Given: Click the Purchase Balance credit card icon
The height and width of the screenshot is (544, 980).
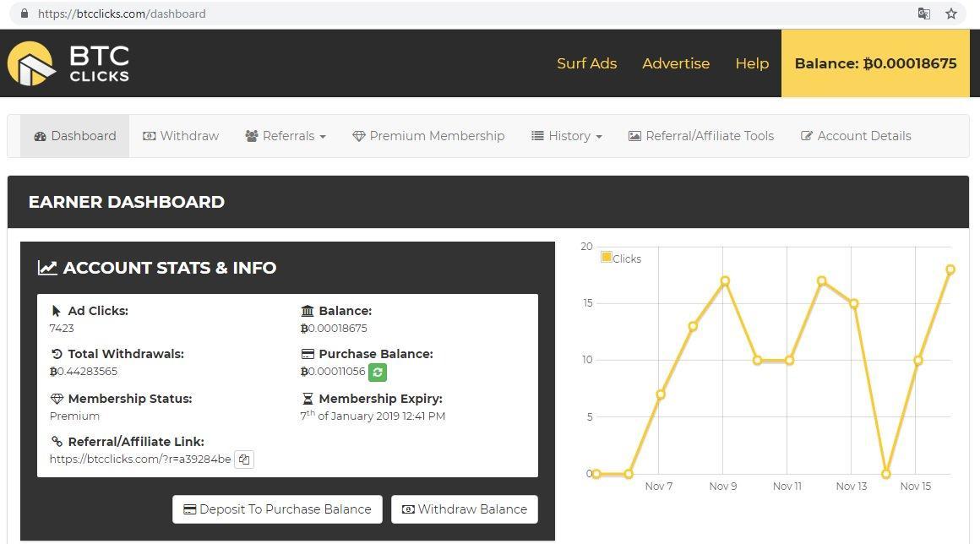Looking at the screenshot, I should 308,353.
